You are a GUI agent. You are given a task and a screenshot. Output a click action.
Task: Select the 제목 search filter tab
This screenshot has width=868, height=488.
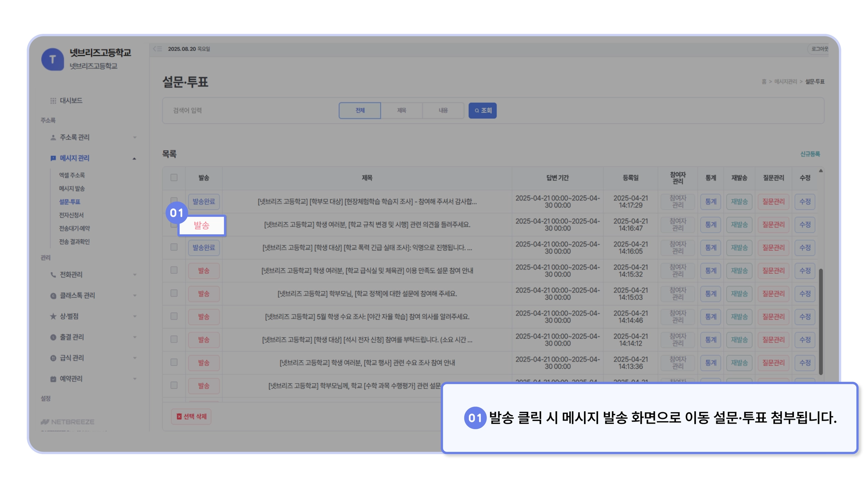click(x=401, y=111)
